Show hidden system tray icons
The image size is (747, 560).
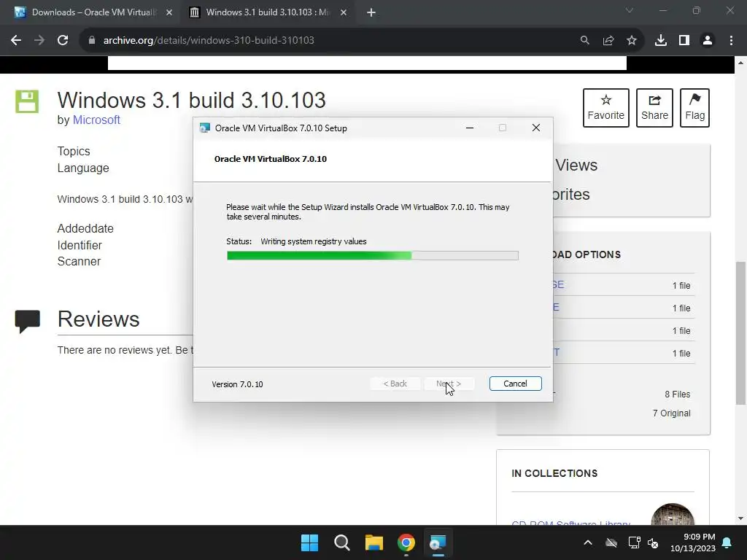click(588, 542)
